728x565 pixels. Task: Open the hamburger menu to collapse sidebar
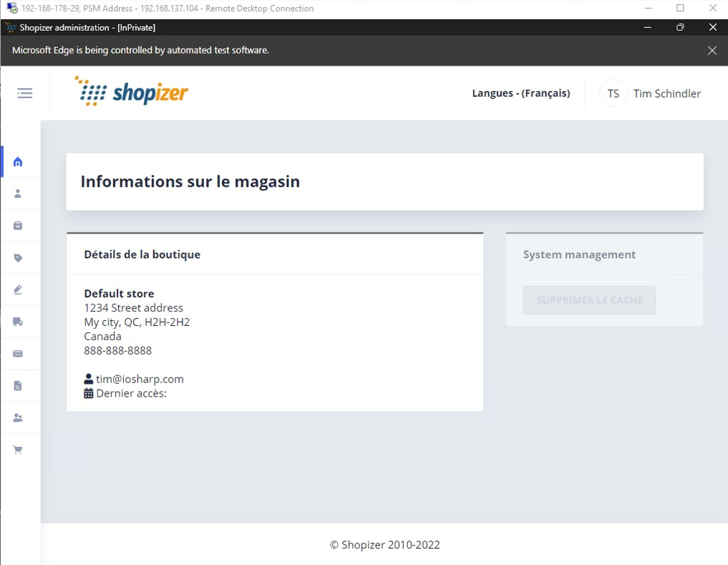click(24, 93)
